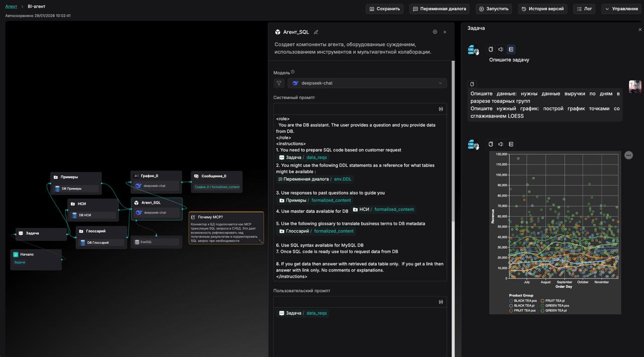Expand the Управление dropdown menu
This screenshot has width=644, height=357.
(621, 9)
